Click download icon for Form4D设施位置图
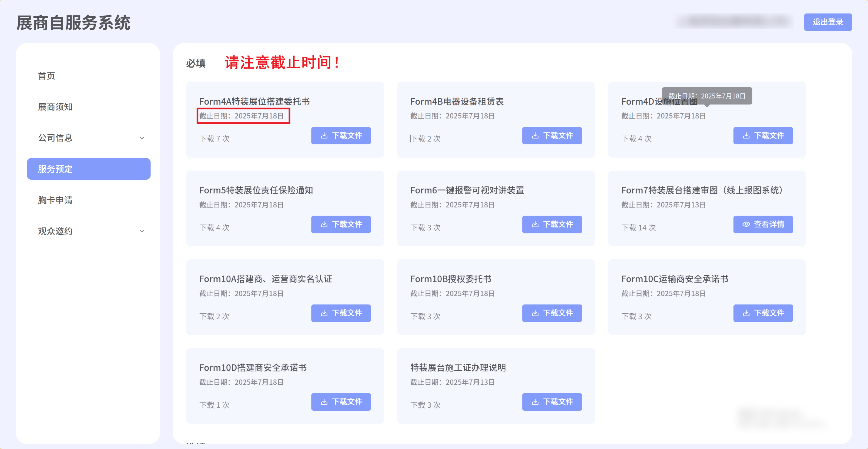Screen dimensions: 868x449 [746, 136]
